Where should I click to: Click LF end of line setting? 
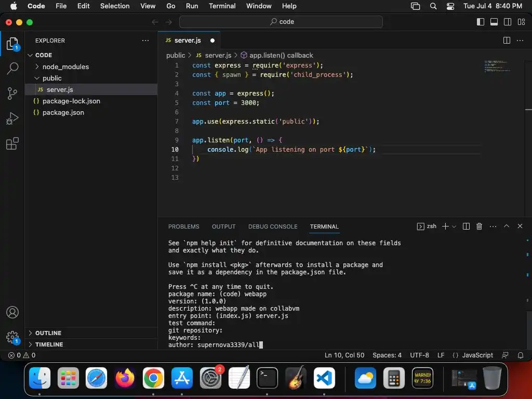(x=441, y=355)
